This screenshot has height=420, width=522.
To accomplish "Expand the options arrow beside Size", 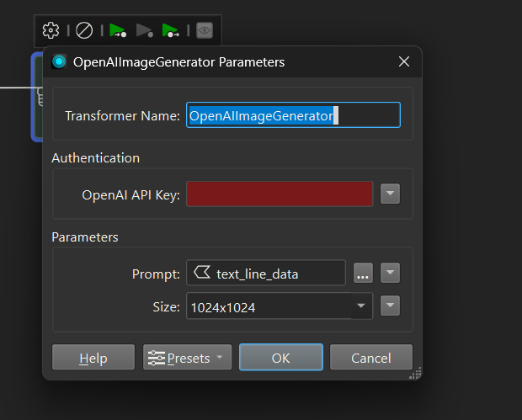I will click(389, 306).
